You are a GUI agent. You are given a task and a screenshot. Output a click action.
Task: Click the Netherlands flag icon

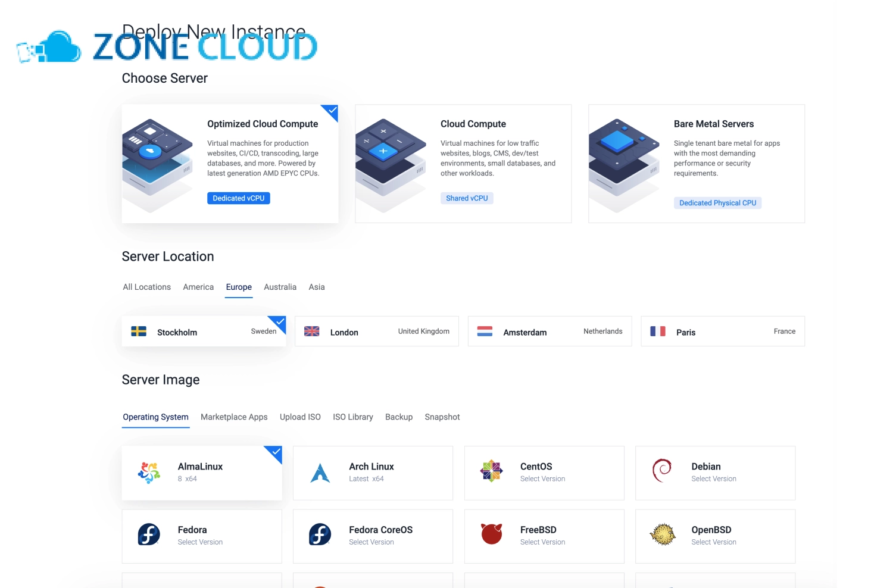[x=485, y=331]
